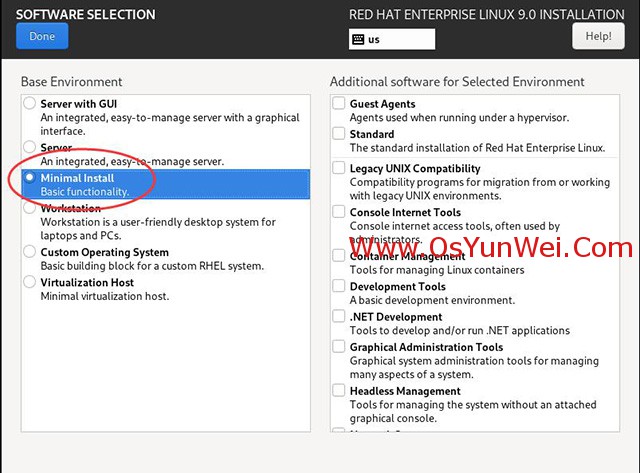Select the us keyboard layout indicator

[x=391, y=40]
